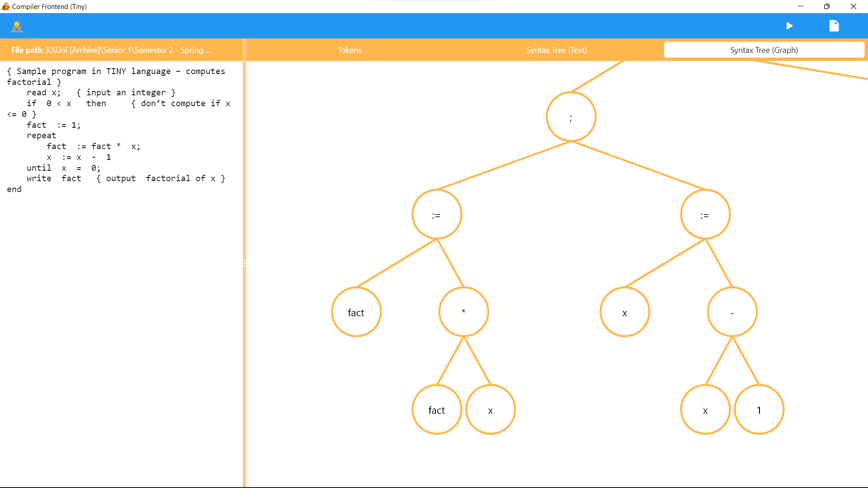Click the left assignment operator node
Image resolution: width=868 pixels, height=488 pixels.
[436, 215]
